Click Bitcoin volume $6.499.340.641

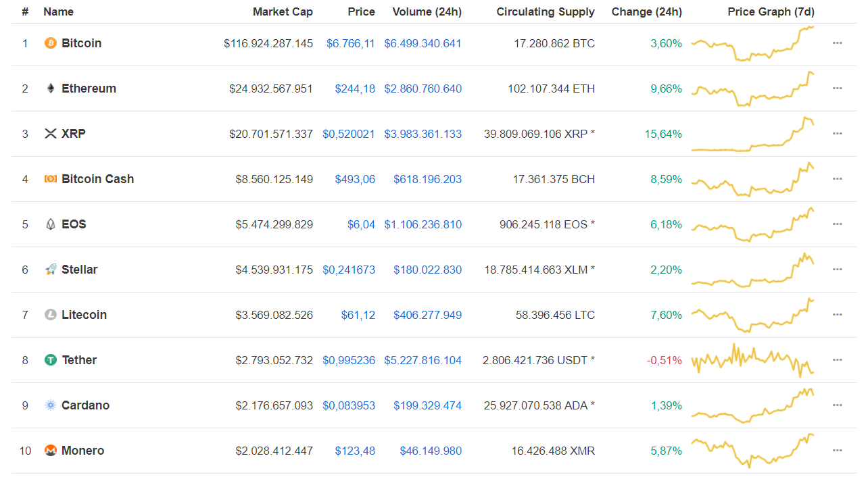point(423,43)
